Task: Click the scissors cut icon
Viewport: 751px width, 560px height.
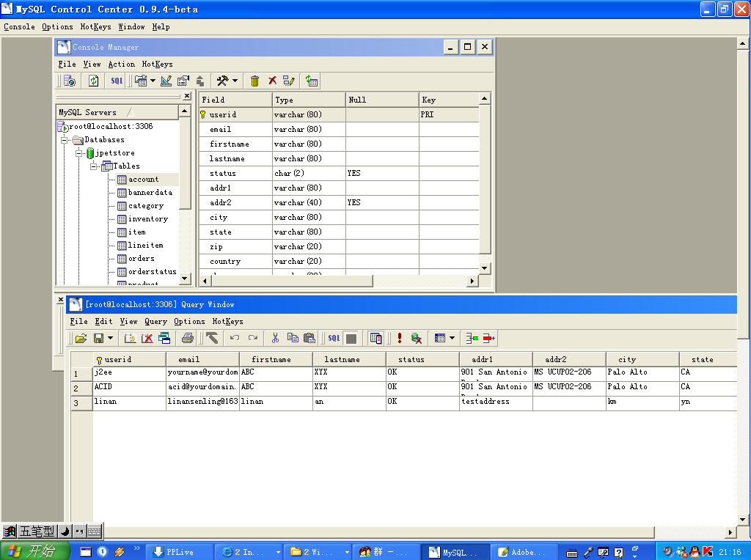Action: pos(275,339)
